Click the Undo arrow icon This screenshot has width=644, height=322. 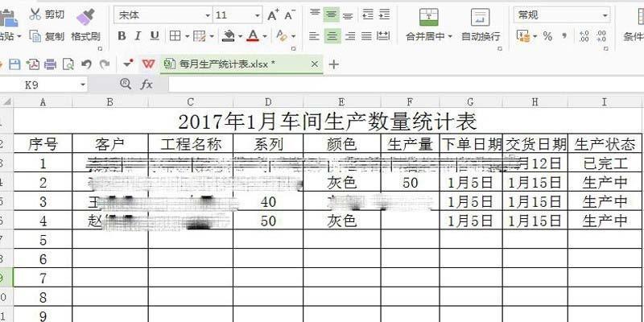(x=85, y=64)
